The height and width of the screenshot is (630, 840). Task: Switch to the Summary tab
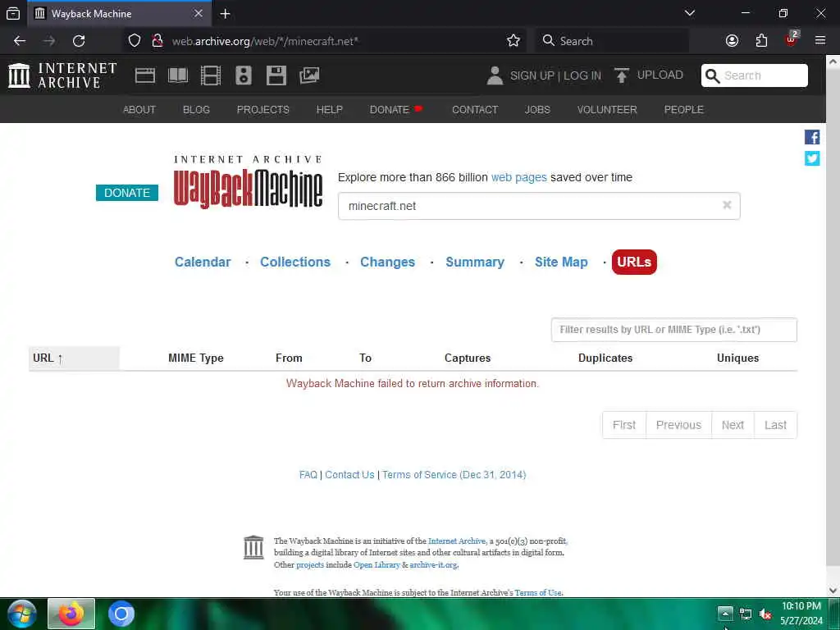475,262
